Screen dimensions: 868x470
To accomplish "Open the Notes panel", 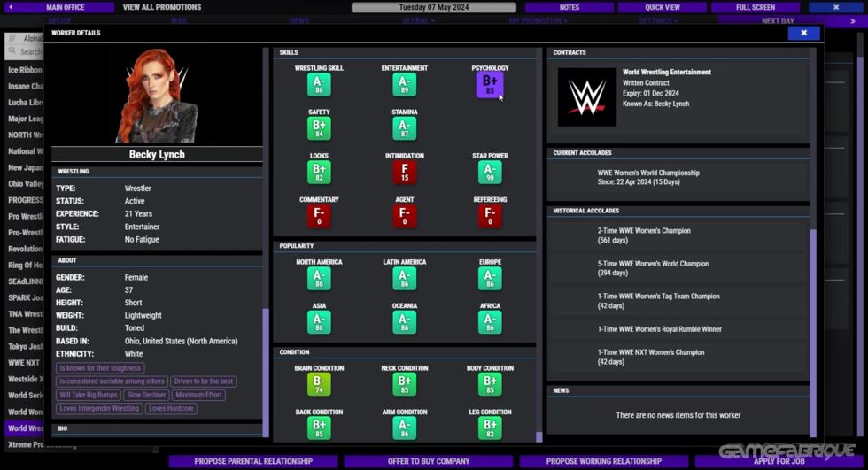I will coord(569,7).
